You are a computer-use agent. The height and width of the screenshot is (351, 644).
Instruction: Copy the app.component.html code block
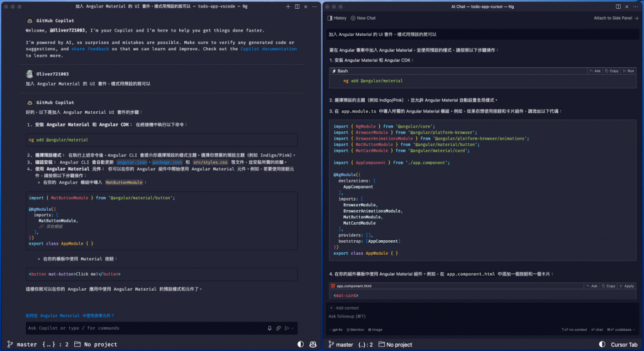[608, 286]
